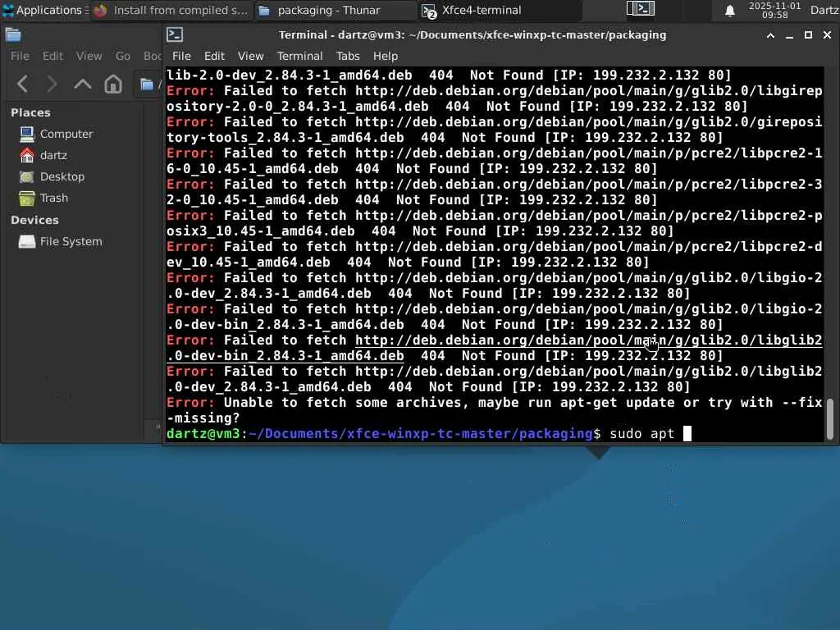Click the date and time clock
Screen dimensions: 840x630
click(774, 10)
